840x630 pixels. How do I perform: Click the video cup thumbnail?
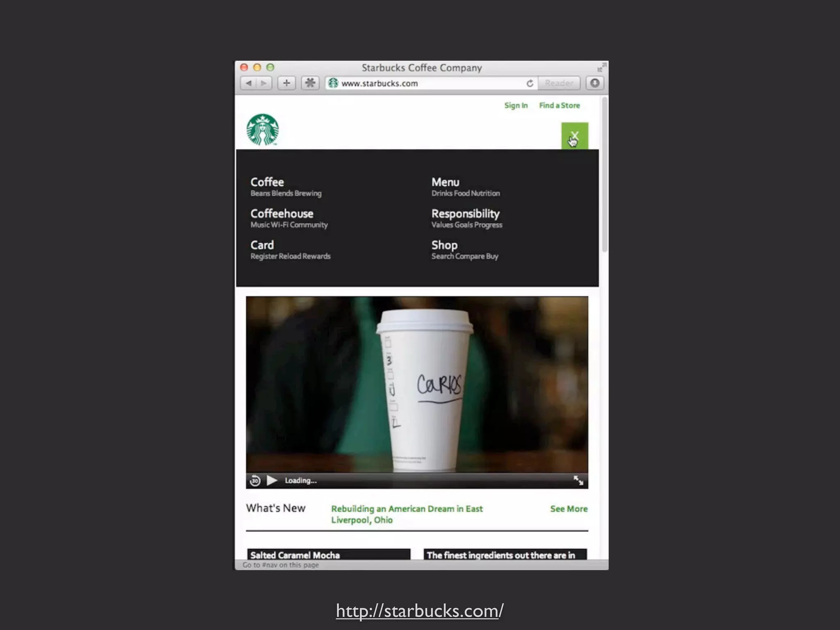click(x=417, y=385)
